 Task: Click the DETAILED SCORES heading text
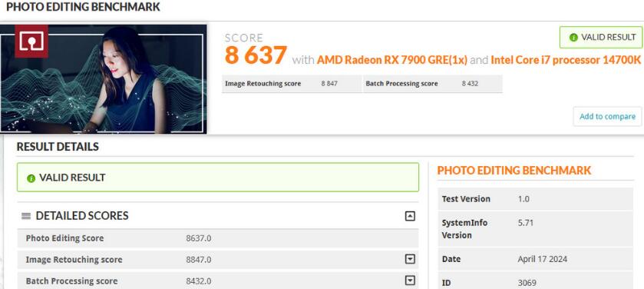[82, 216]
